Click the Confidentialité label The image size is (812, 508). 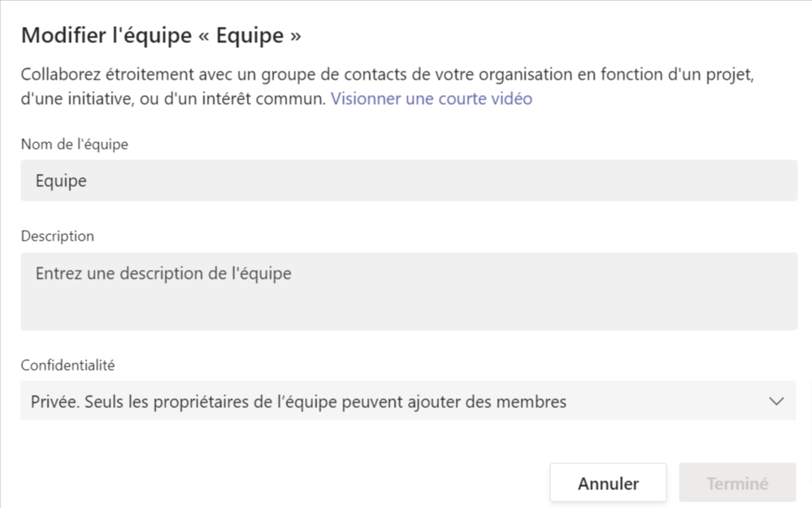click(67, 365)
